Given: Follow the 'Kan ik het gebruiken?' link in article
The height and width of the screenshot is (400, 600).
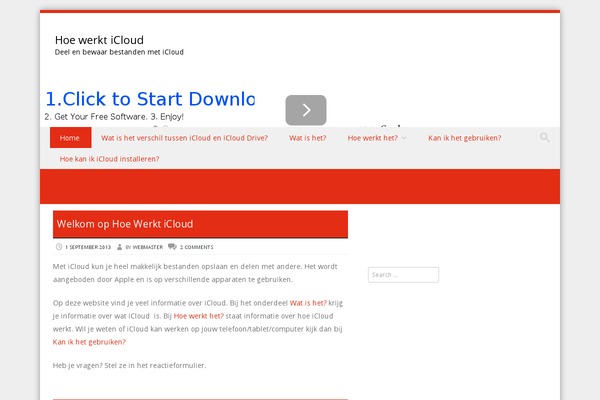Looking at the screenshot, I should pyautogui.click(x=89, y=342).
